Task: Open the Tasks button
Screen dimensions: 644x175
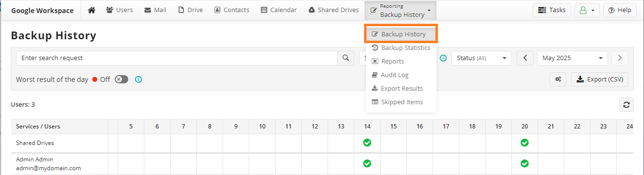Action: click(x=552, y=10)
